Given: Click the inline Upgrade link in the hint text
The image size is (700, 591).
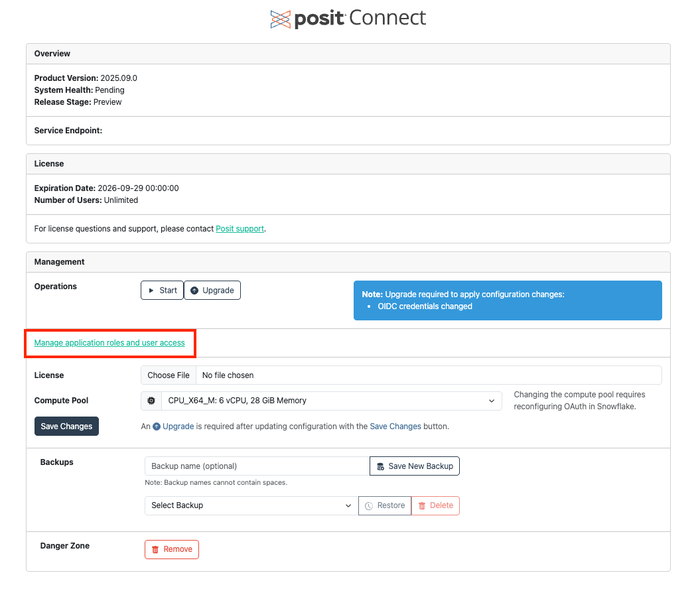Looking at the screenshot, I should pos(178,427).
